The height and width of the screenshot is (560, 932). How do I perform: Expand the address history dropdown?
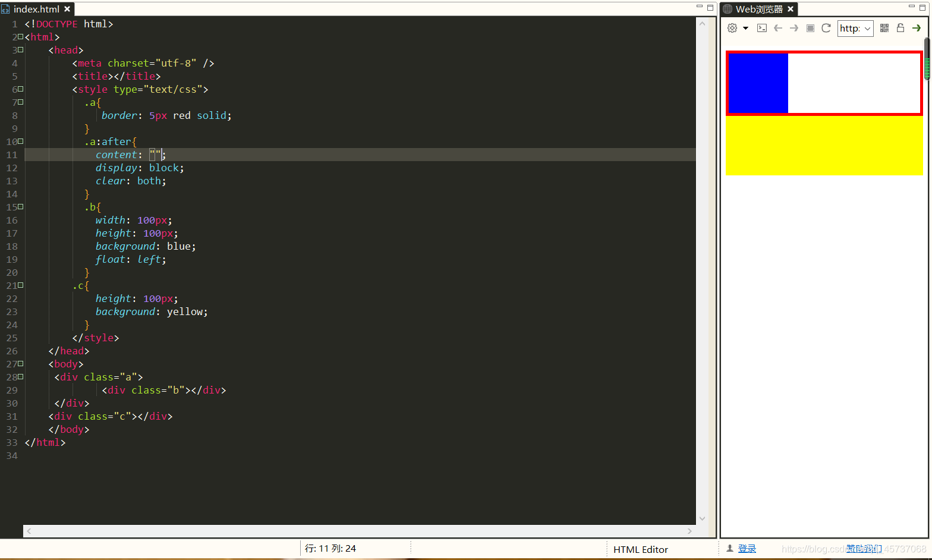pos(868,29)
